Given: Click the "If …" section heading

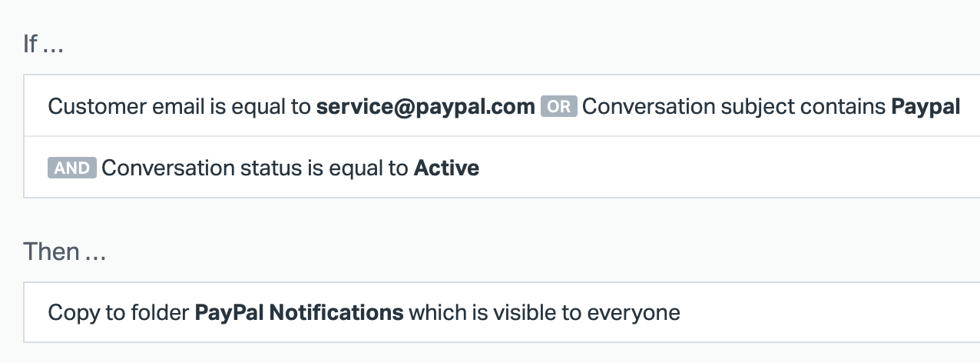Looking at the screenshot, I should (43, 44).
